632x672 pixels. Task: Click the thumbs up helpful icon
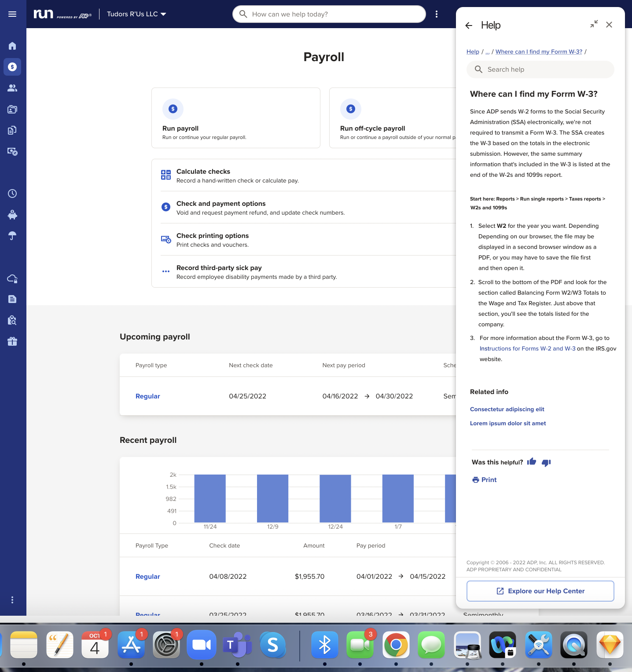(x=532, y=461)
